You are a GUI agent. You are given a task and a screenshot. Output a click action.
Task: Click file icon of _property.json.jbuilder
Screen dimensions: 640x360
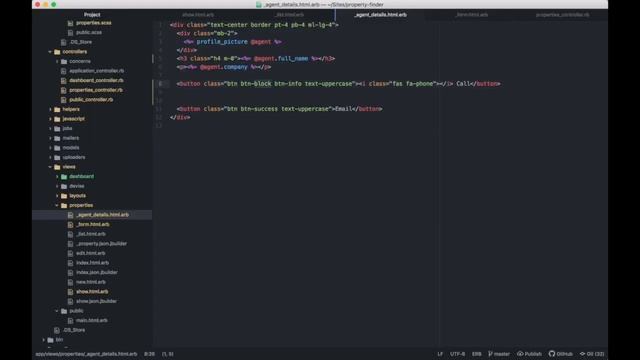click(x=70, y=244)
